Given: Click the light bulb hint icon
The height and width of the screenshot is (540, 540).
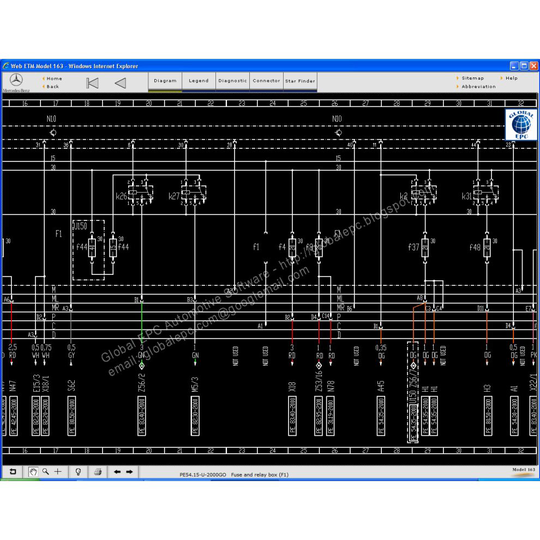Looking at the screenshot, I should point(78,472).
